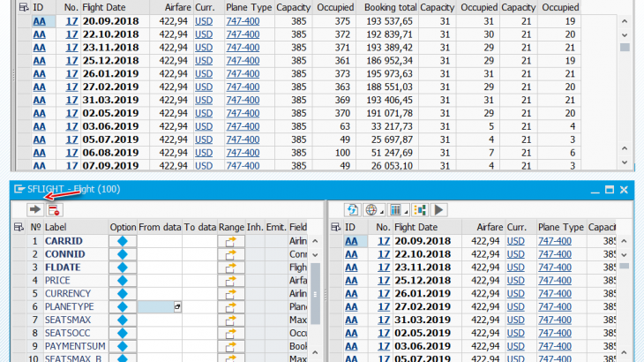Open flight number 17 for 06.08.2019 in upper list
The width and height of the screenshot is (644, 362).
click(x=71, y=153)
